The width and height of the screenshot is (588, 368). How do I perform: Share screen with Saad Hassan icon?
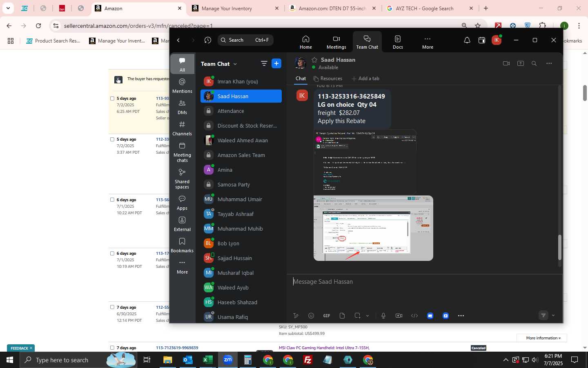521,63
